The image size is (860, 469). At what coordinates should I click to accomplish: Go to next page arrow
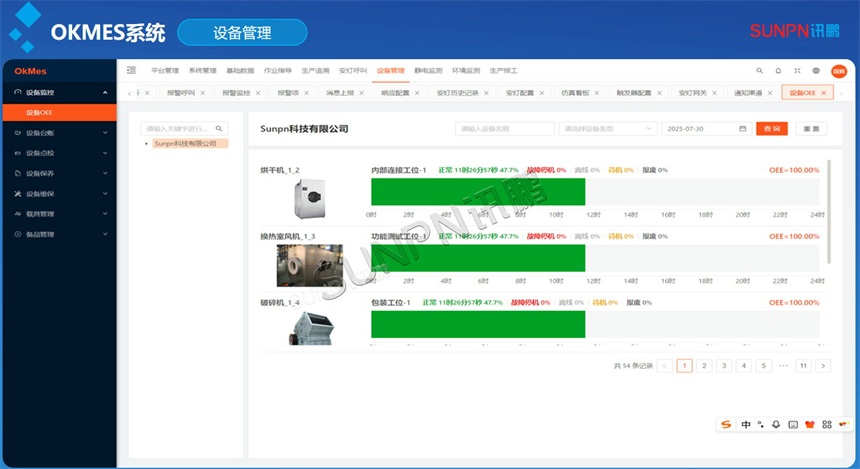point(823,366)
